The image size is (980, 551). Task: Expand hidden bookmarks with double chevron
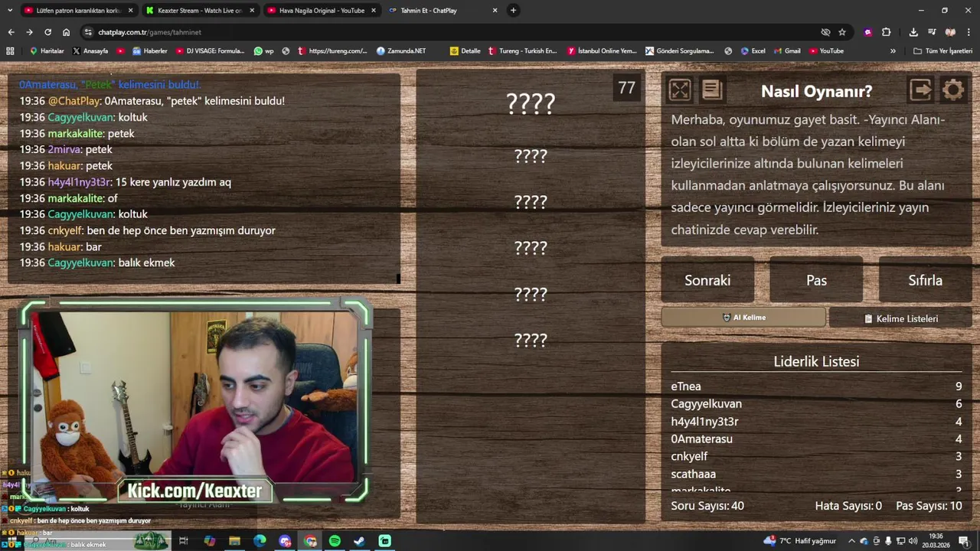coord(893,51)
